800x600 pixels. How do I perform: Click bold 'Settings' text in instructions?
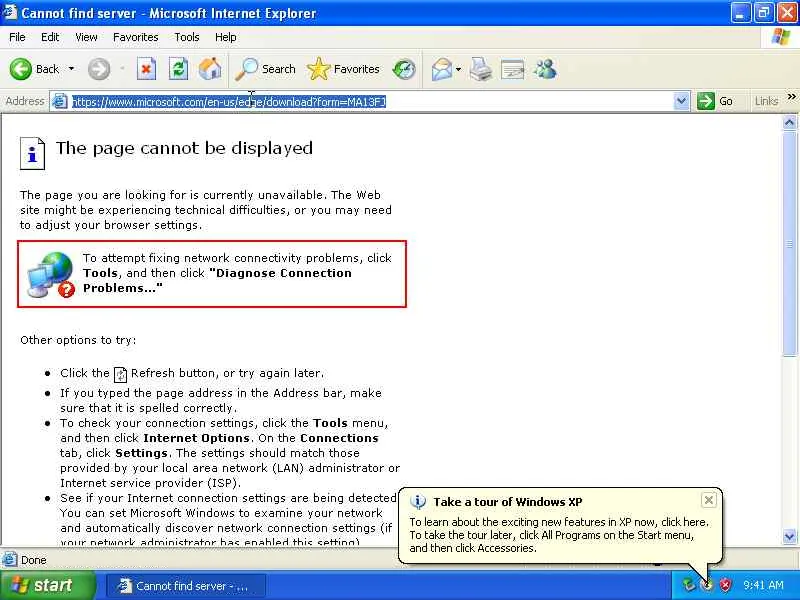[141, 453]
